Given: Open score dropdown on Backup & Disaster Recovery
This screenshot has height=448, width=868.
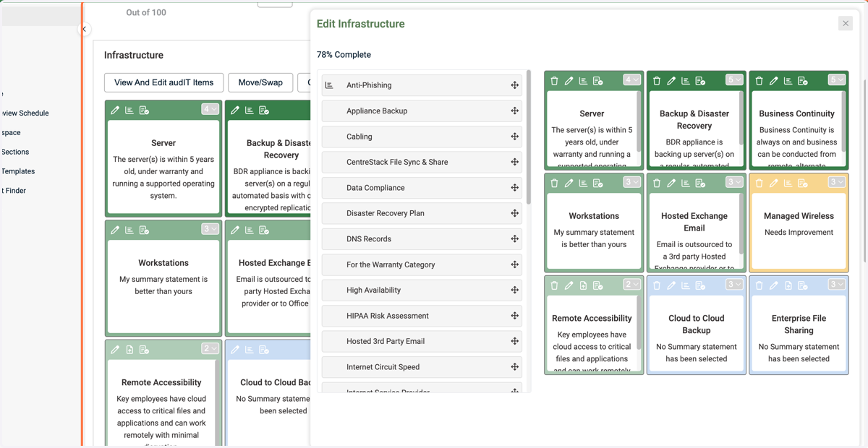Looking at the screenshot, I should pos(734,80).
